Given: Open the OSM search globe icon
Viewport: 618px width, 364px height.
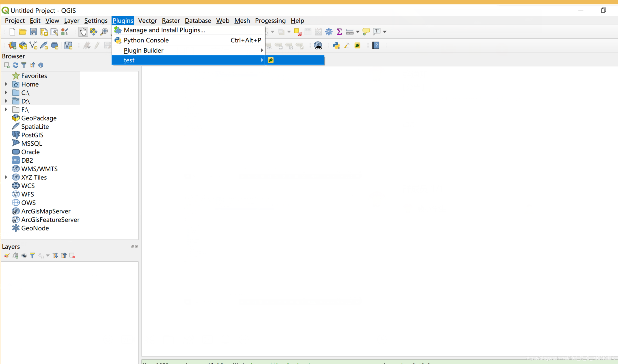Looking at the screenshot, I should pos(318,45).
